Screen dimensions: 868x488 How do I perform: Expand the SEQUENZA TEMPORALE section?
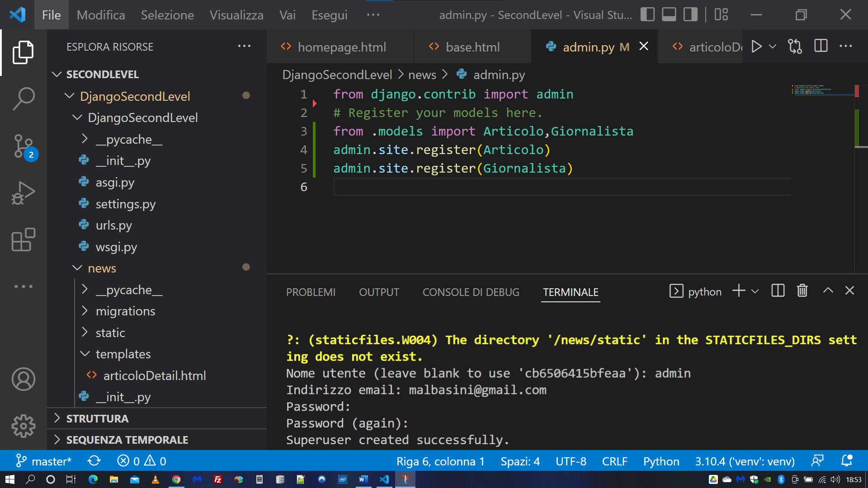coord(156,440)
